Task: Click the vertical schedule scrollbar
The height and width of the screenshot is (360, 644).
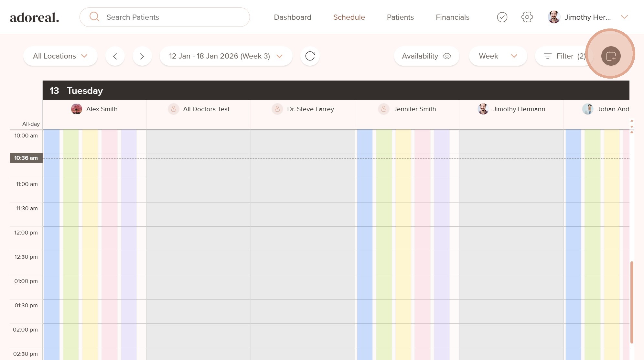Action: (x=631, y=302)
